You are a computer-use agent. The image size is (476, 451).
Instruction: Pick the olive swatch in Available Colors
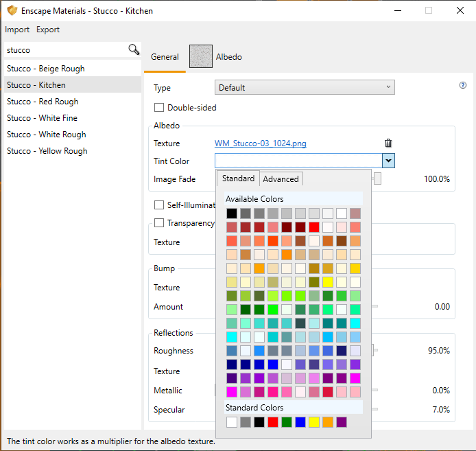(x=314, y=282)
